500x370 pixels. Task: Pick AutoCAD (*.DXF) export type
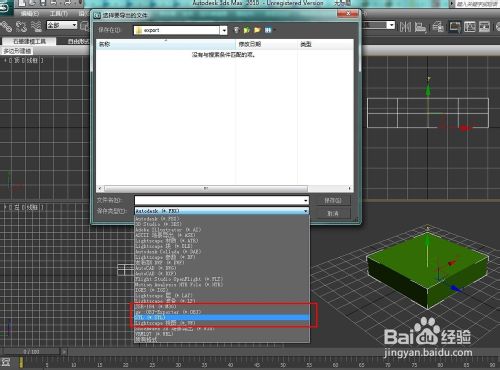pyautogui.click(x=222, y=274)
